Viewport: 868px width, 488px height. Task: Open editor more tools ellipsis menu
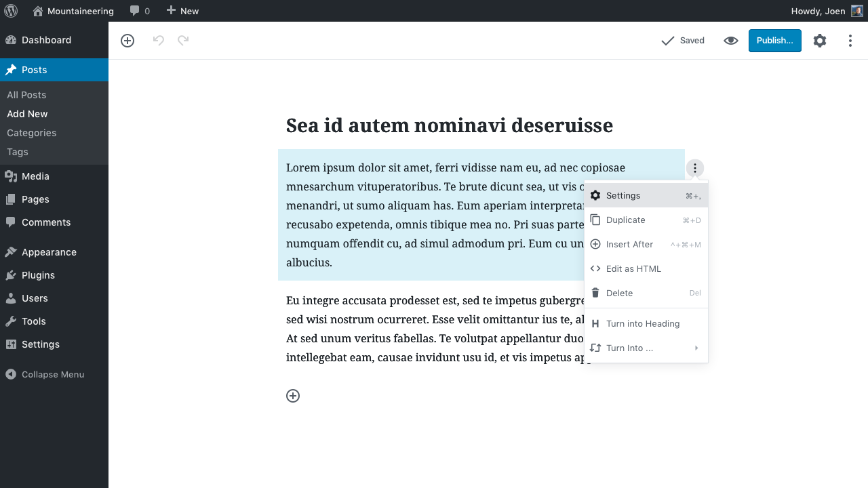(850, 40)
